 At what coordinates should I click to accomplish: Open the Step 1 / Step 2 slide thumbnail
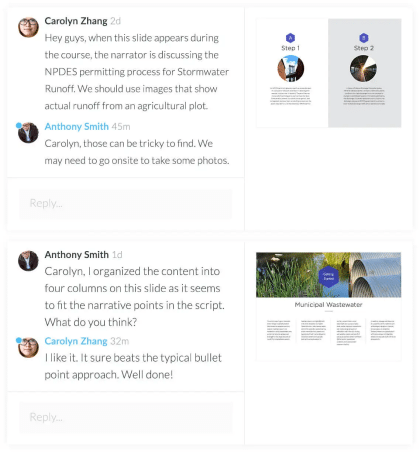coord(329,73)
